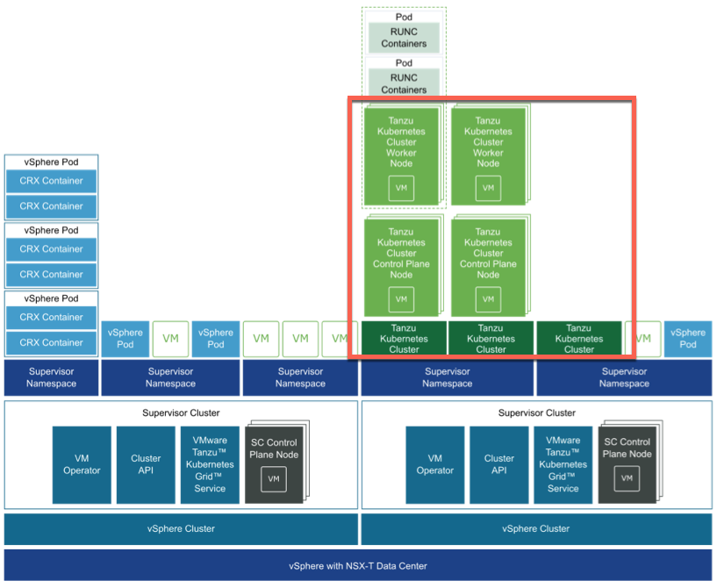Collapse the rightmost Supervisor Namespace section
The image size is (717, 588).
tap(623, 377)
